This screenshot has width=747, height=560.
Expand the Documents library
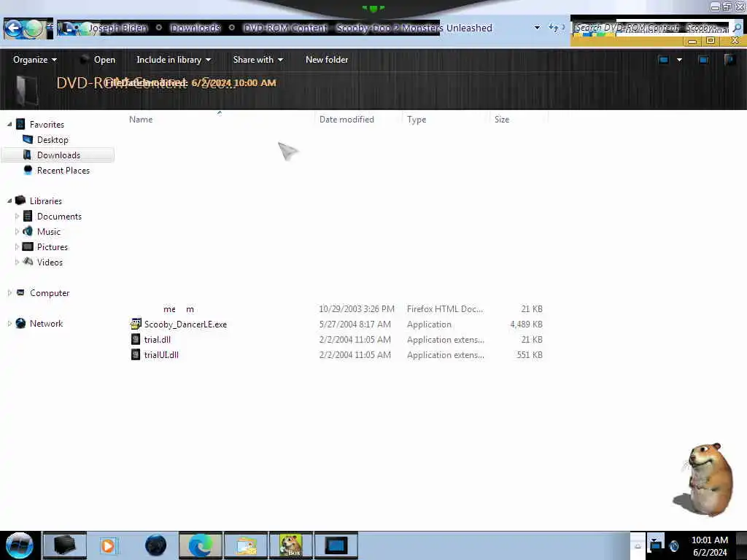[x=18, y=216]
